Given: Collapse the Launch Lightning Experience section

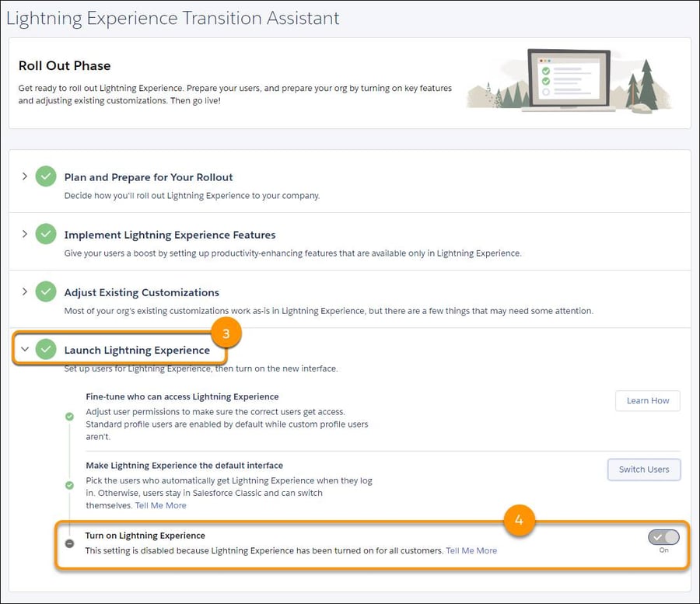Looking at the screenshot, I should (24, 348).
